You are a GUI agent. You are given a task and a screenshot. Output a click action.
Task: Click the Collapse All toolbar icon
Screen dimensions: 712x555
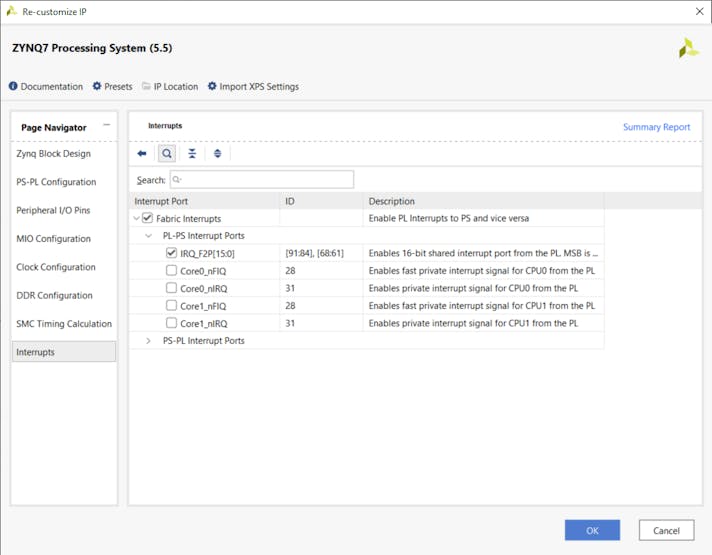click(192, 154)
